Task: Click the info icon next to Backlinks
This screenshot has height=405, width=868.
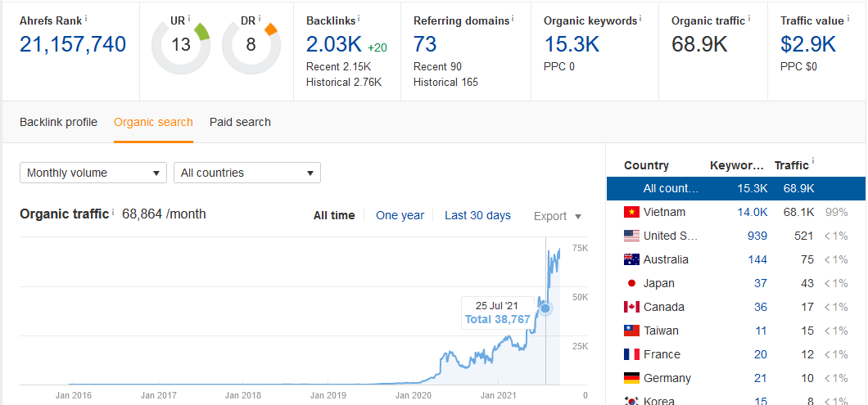Action: coord(359,18)
